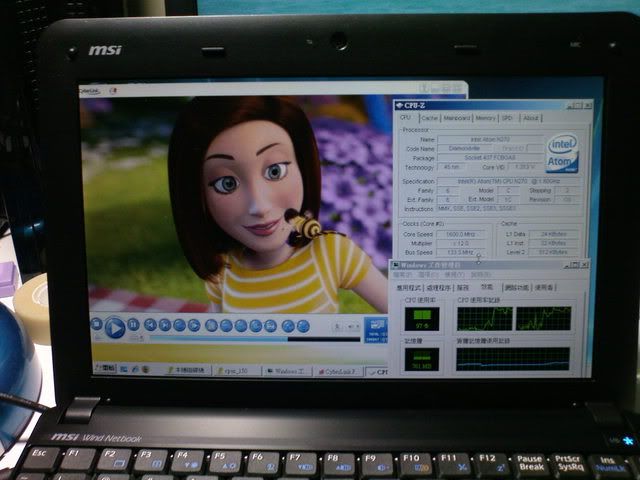Click the Bus Speed value '133.3 MHz'
Image resolution: width=640 pixels, height=480 pixels.
pos(461,252)
